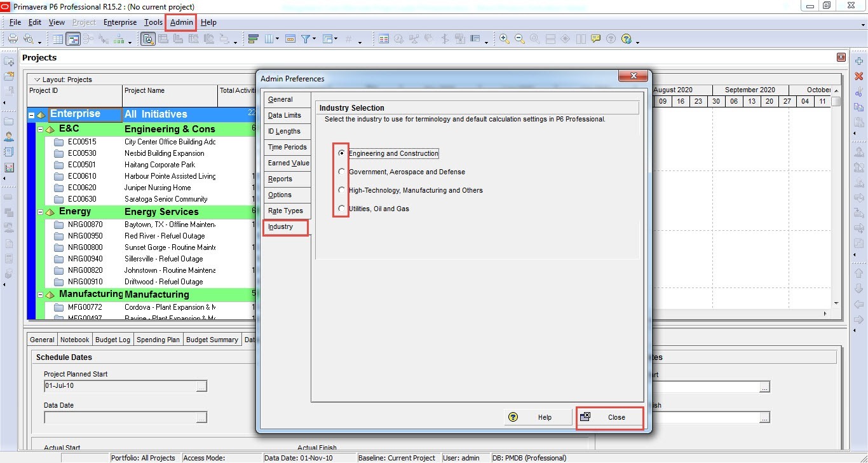Open the Projects icon in left sidebar

9,121
